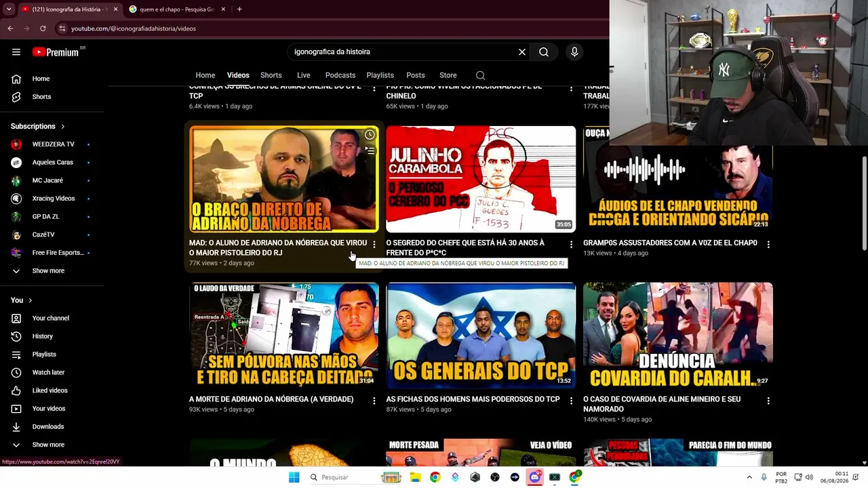View site information icon in the address bar
Image resolution: width=868 pixels, height=488 pixels.
pos(62,28)
